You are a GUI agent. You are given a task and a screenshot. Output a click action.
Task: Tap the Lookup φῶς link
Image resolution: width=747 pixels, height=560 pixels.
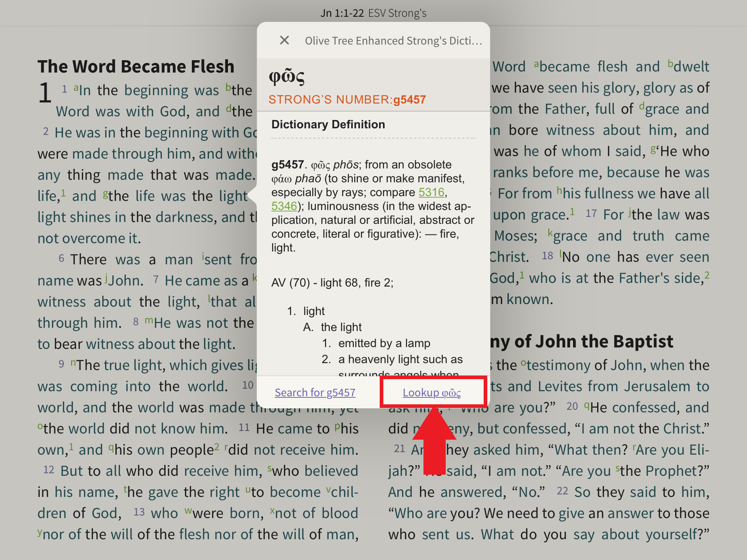tap(431, 392)
